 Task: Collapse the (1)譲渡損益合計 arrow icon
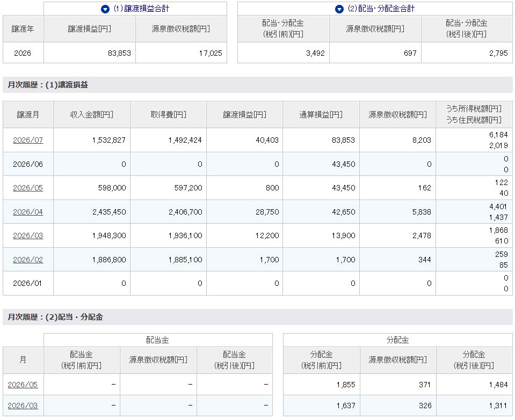pos(105,9)
